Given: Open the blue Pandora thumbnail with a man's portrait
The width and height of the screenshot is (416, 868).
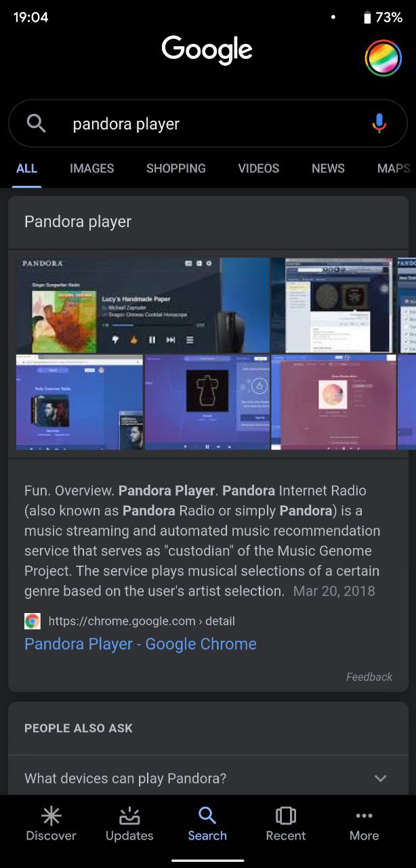Looking at the screenshot, I should [x=79, y=402].
